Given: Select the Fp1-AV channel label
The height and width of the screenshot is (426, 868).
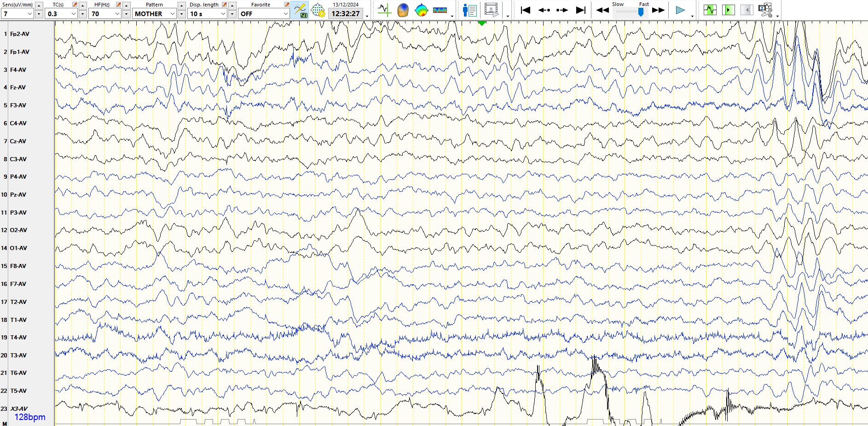Looking at the screenshot, I should pos(20,52).
